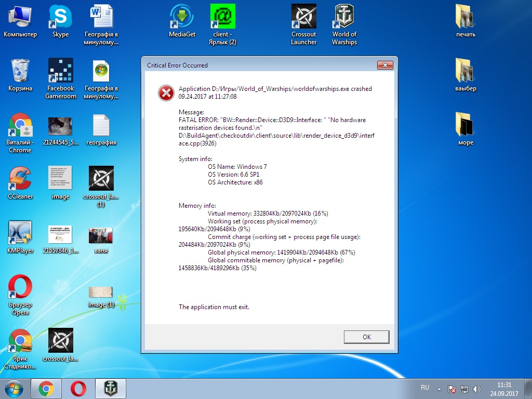Image resolution: width=532 pixels, height=399 pixels.
Task: Select the image thumbnail file on desktop
Action: [60, 183]
